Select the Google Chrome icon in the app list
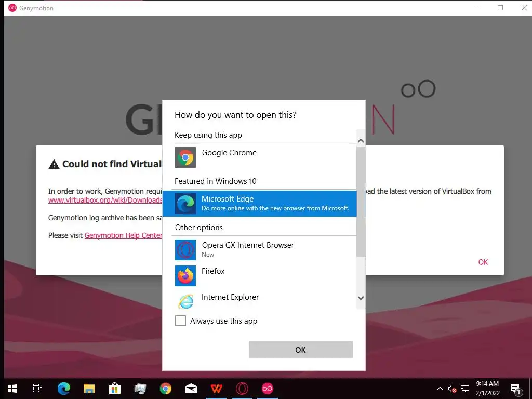The height and width of the screenshot is (399, 532). pyautogui.click(x=185, y=157)
